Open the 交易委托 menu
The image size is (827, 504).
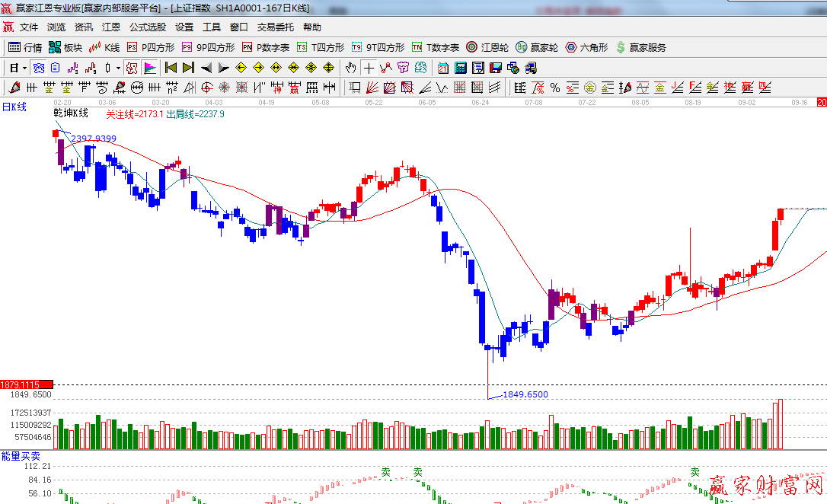pyautogui.click(x=275, y=27)
